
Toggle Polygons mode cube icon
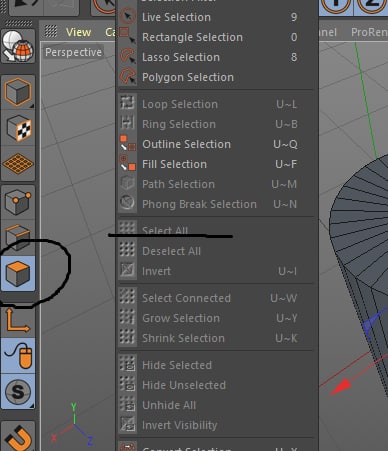18,274
